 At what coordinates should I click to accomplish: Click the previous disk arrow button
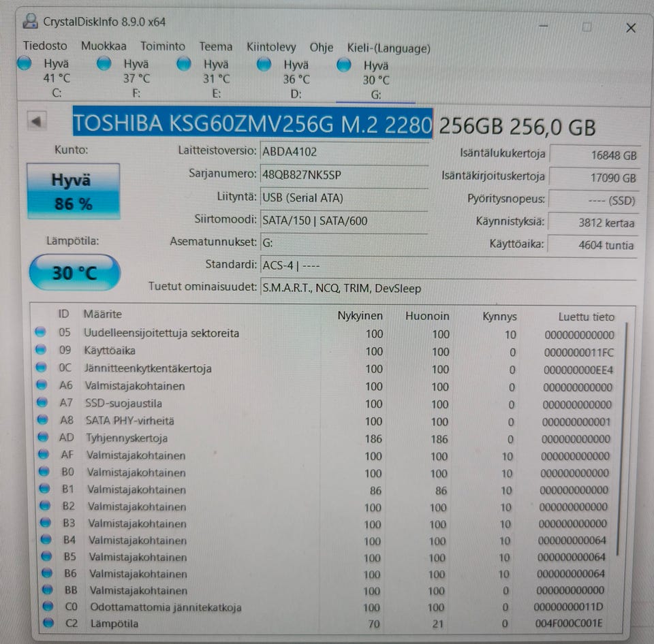pyautogui.click(x=37, y=122)
